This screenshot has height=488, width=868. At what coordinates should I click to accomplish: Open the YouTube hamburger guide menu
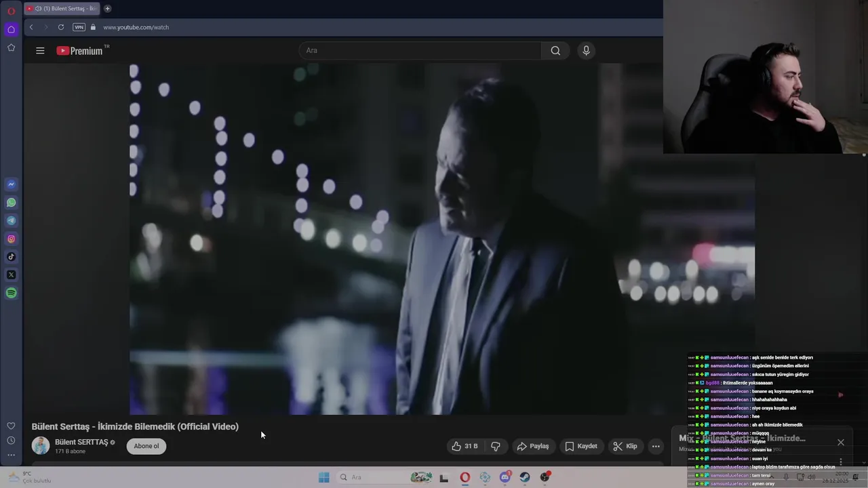tap(40, 50)
